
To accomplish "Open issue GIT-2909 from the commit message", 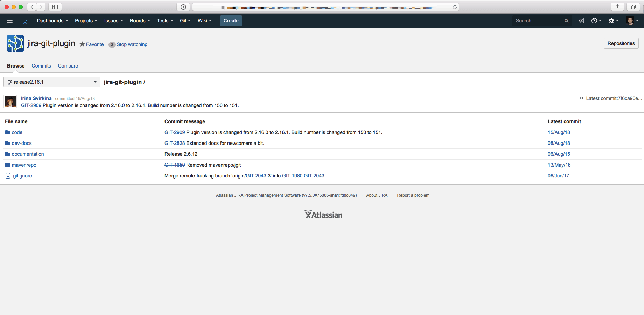I will 31,105.
